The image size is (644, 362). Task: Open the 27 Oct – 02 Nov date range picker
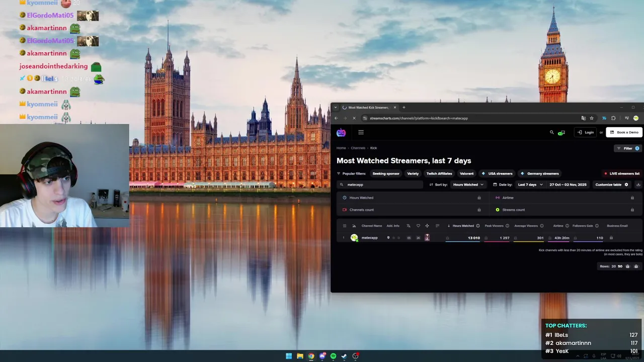coord(568,185)
